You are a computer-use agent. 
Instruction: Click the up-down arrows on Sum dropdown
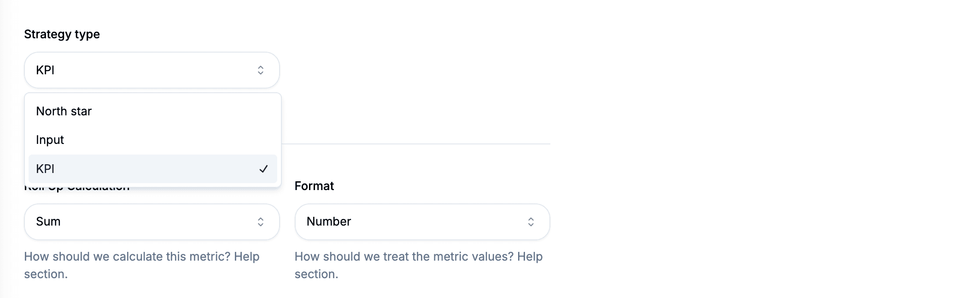point(260,222)
